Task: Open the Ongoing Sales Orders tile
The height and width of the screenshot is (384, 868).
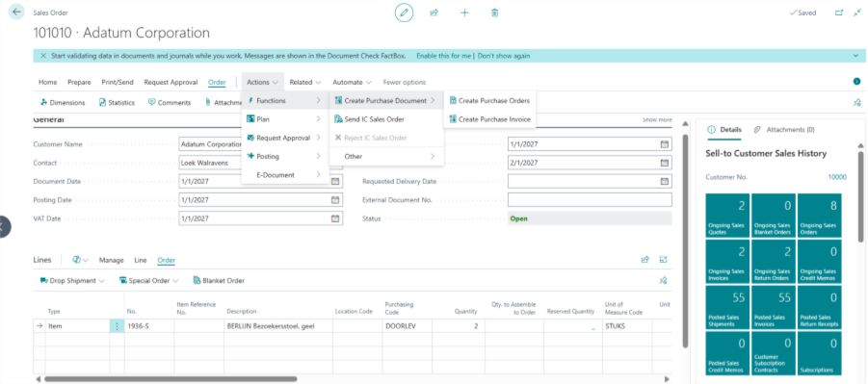Action: tap(819, 216)
